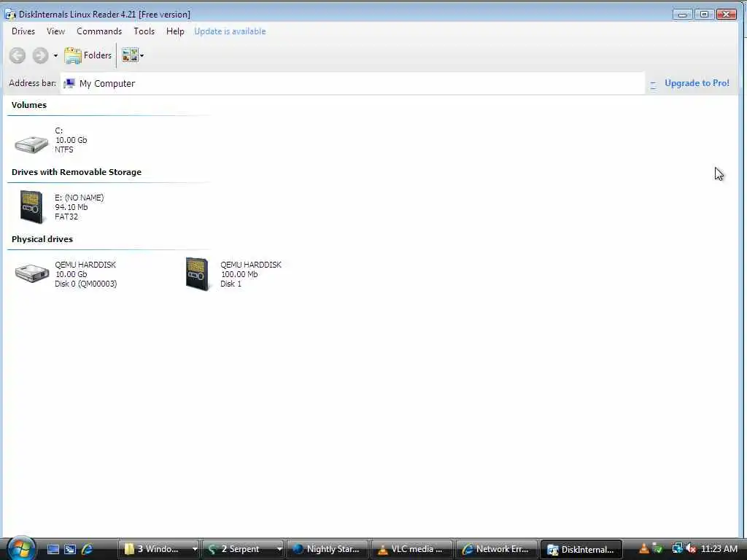Click the E: (NO NAME) label
The image size is (747, 560).
(x=79, y=198)
